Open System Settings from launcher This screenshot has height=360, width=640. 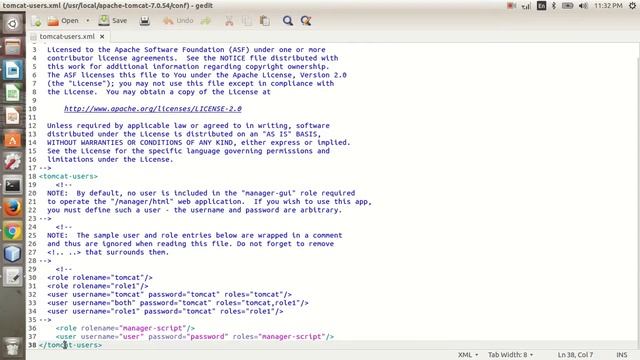coord(13,163)
